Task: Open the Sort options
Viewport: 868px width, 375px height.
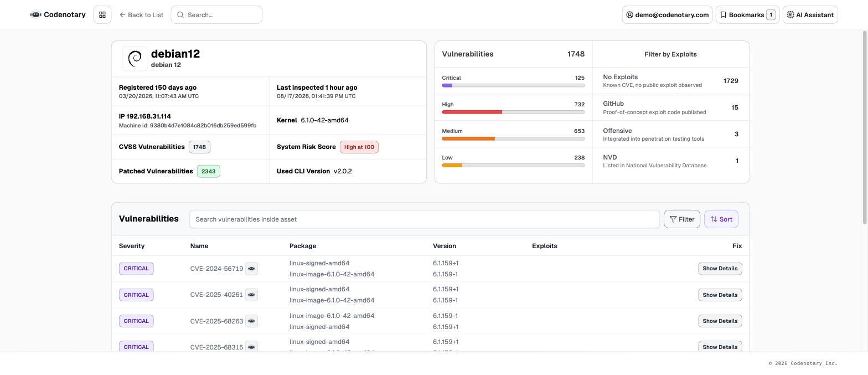Action: [x=721, y=219]
